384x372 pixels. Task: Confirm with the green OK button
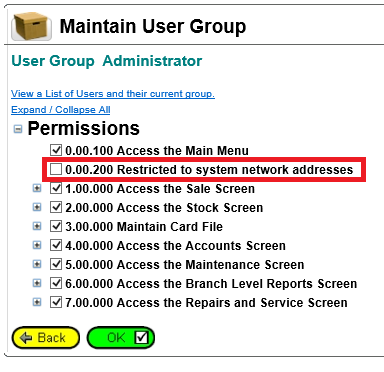tap(121, 338)
